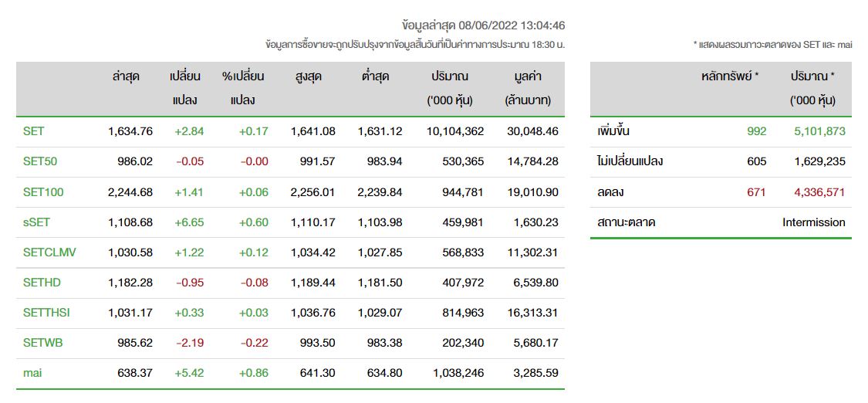
Task: Click the หลักทรัพย์ column header
Action: tap(730, 77)
